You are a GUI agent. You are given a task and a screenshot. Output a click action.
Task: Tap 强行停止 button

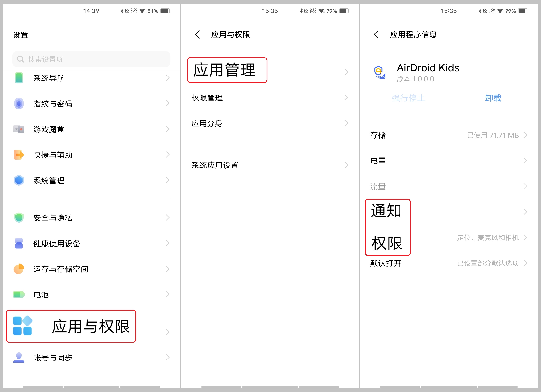pos(408,98)
